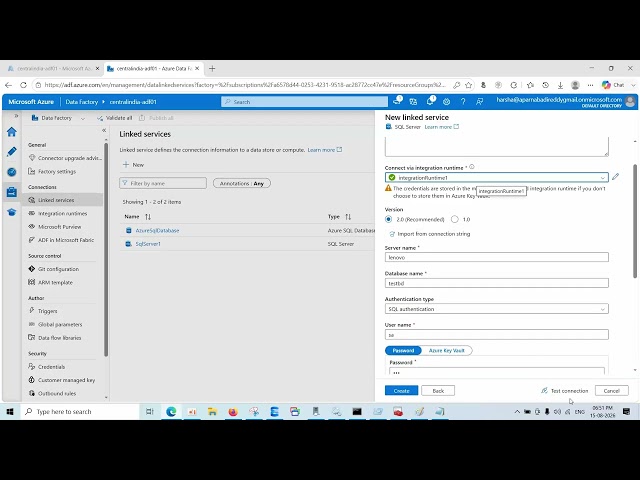Click the Create button
640x480 pixels.
(x=401, y=391)
